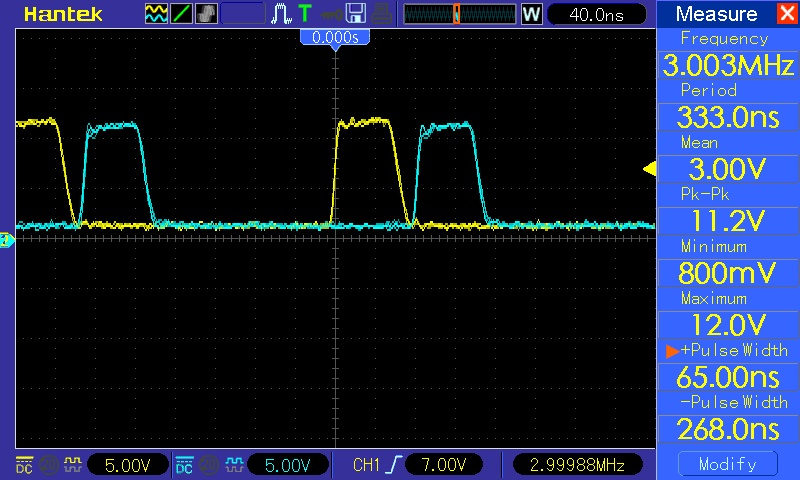Image resolution: width=800 pixels, height=480 pixels.
Task: Click the Measure panel title
Action: pos(716,14)
